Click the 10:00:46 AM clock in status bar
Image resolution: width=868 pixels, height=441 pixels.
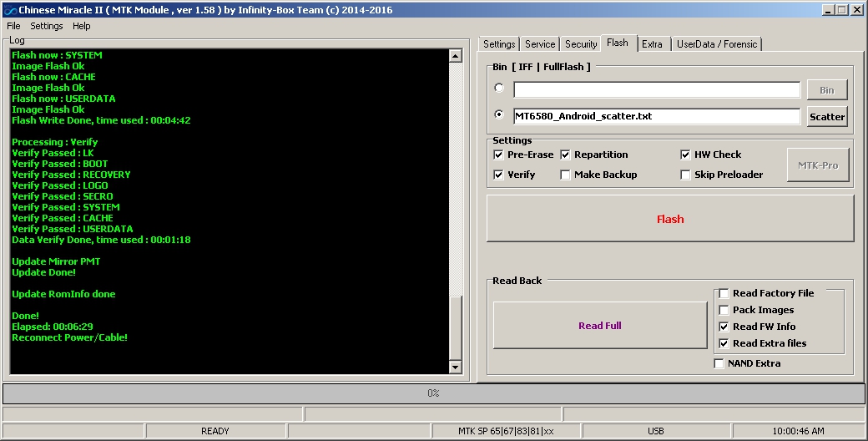(x=798, y=431)
